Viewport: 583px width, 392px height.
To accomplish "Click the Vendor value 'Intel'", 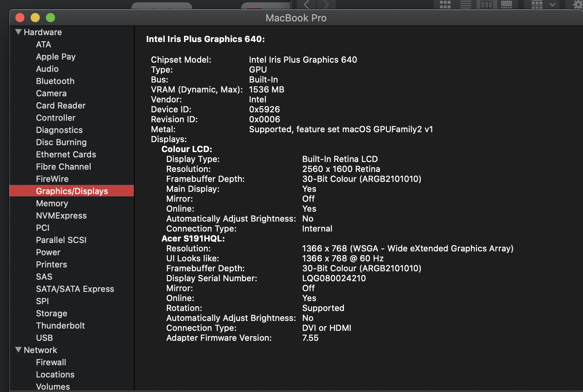I will click(258, 99).
